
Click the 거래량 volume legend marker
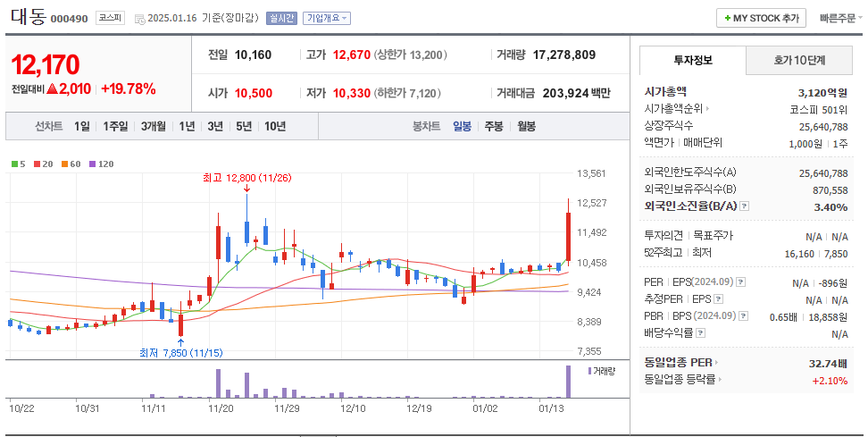(589, 370)
